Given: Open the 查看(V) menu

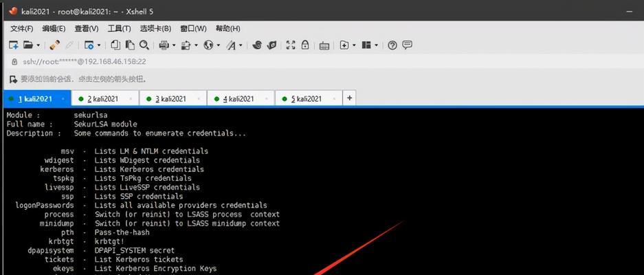Looking at the screenshot, I should [87, 29].
